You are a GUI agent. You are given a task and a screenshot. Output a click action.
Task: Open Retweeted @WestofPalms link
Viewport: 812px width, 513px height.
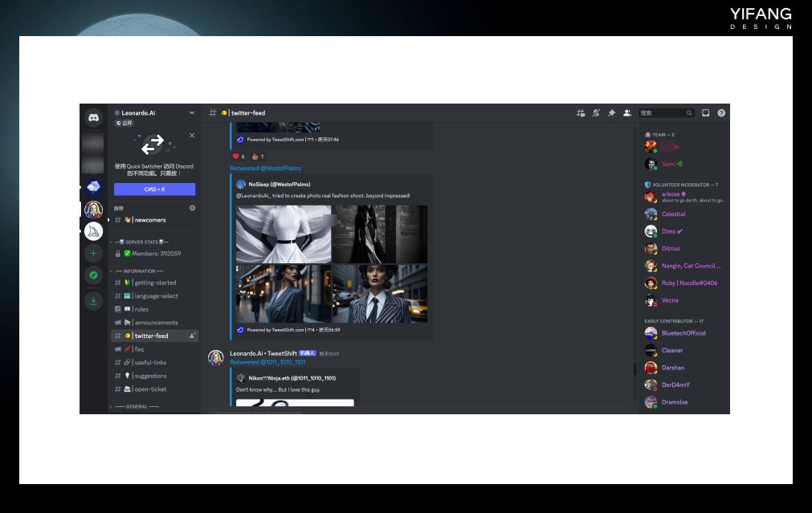pyautogui.click(x=265, y=169)
